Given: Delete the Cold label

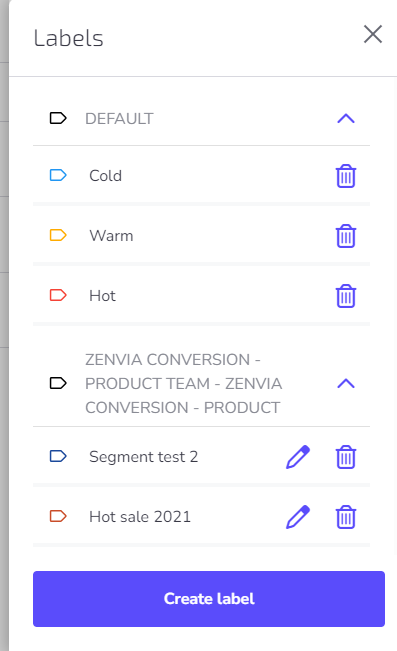Looking at the screenshot, I should [x=346, y=176].
